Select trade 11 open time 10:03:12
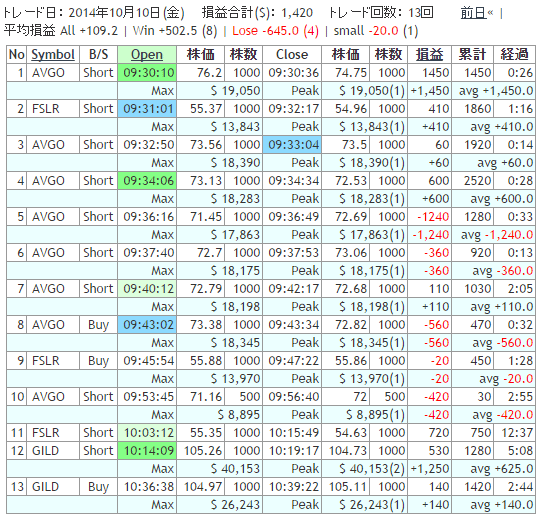Viewport: 538px width, 517px height. pos(147,433)
